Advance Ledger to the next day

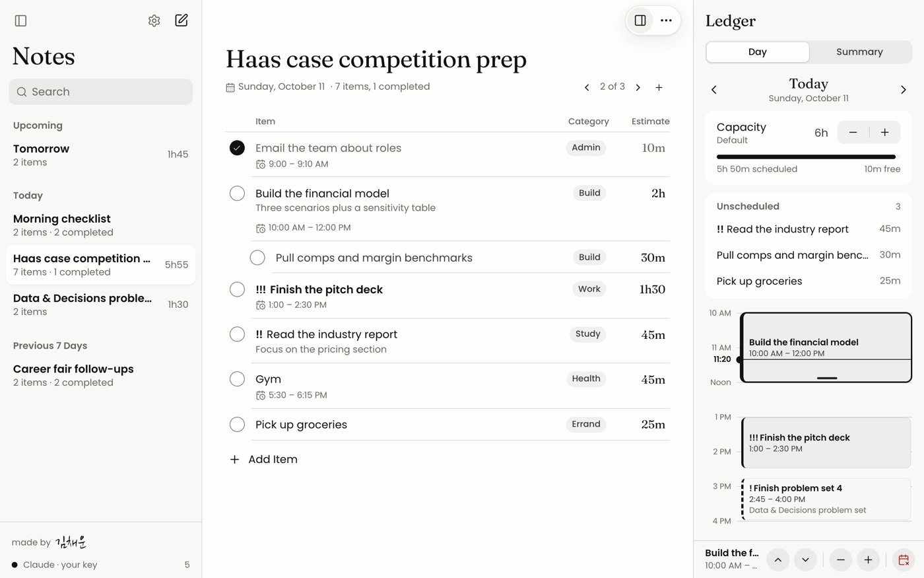pos(904,90)
